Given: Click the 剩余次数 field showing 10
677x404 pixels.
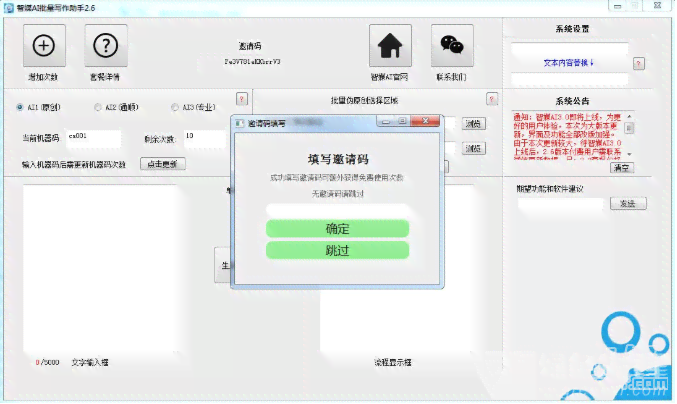Looking at the screenshot, I should click(x=205, y=139).
